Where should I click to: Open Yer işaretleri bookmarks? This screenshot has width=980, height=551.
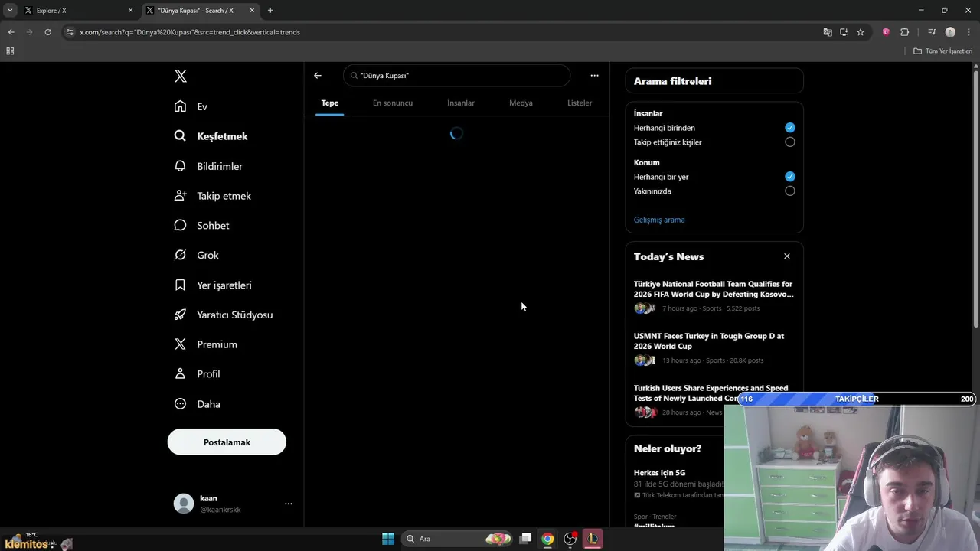click(x=214, y=285)
